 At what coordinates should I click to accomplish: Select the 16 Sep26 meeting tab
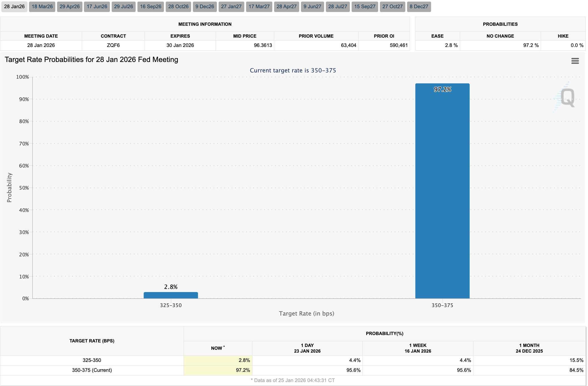click(151, 7)
